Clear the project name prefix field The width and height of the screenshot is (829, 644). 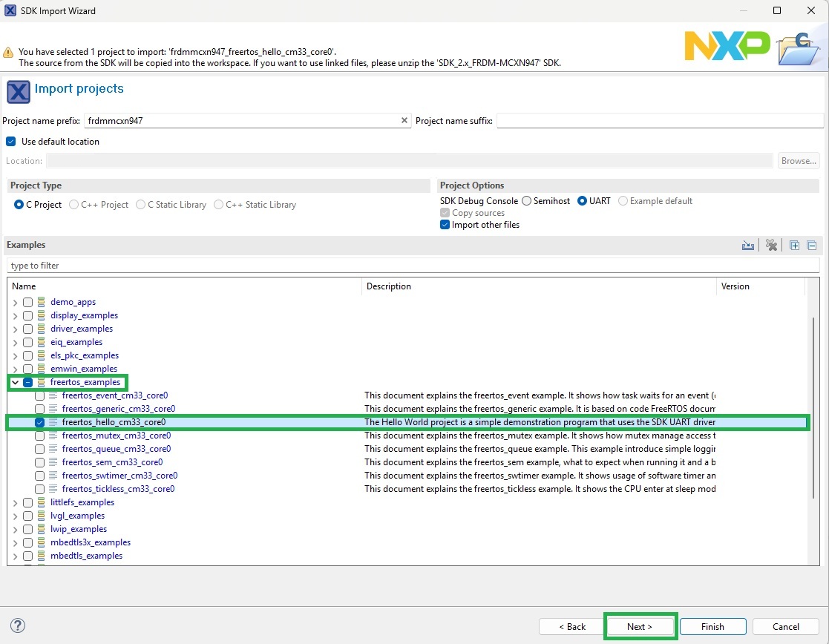click(x=404, y=119)
